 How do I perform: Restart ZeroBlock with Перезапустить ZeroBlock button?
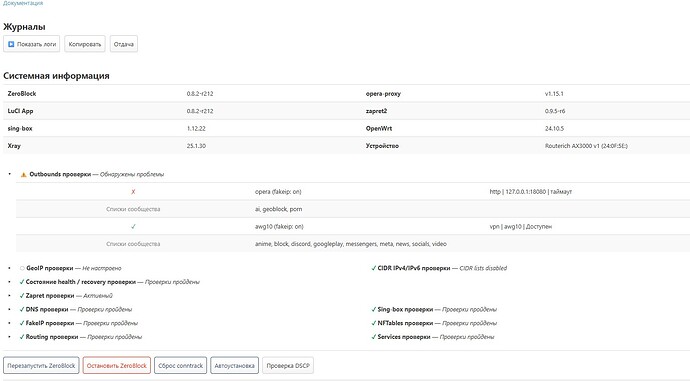(41, 366)
